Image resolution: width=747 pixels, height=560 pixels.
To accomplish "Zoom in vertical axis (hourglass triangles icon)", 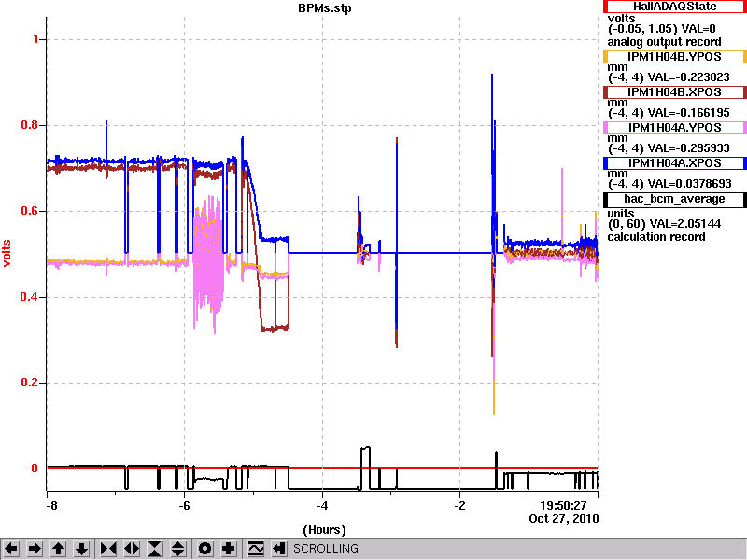I will pyautogui.click(x=155, y=549).
